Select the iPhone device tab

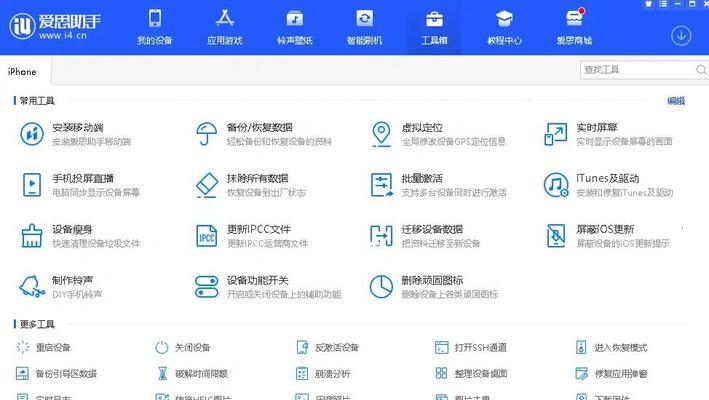click(x=22, y=72)
